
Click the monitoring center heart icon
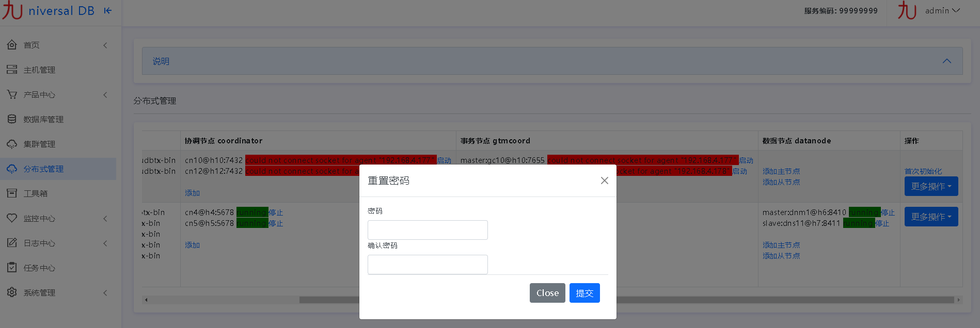[x=12, y=218]
